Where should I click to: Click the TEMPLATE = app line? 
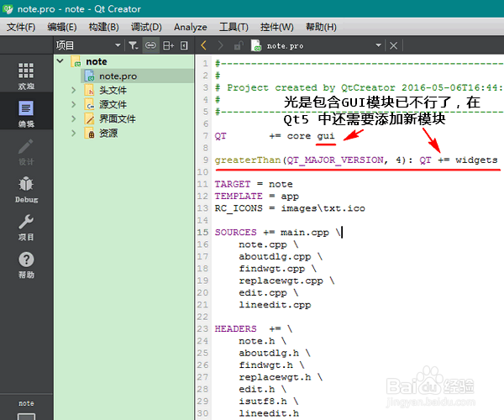pyautogui.click(x=256, y=196)
